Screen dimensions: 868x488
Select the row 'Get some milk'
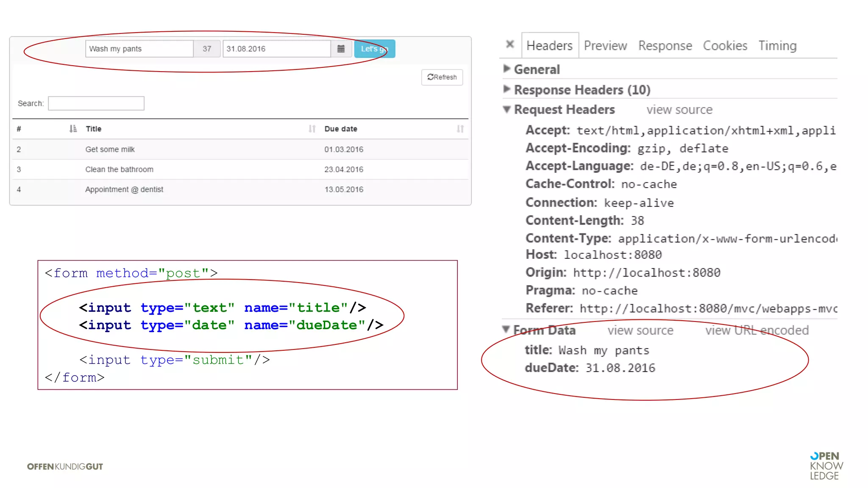coord(240,149)
